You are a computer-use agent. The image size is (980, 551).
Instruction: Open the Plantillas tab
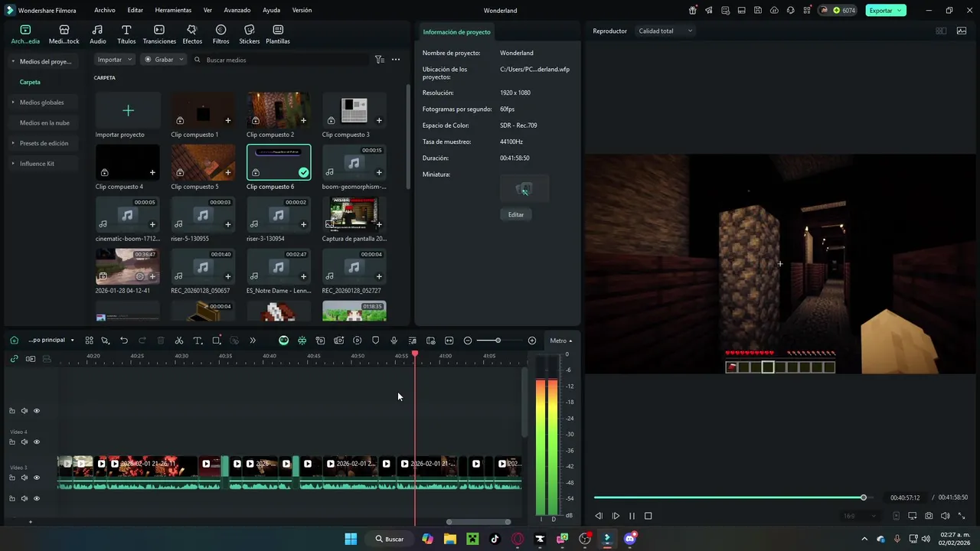tap(278, 34)
